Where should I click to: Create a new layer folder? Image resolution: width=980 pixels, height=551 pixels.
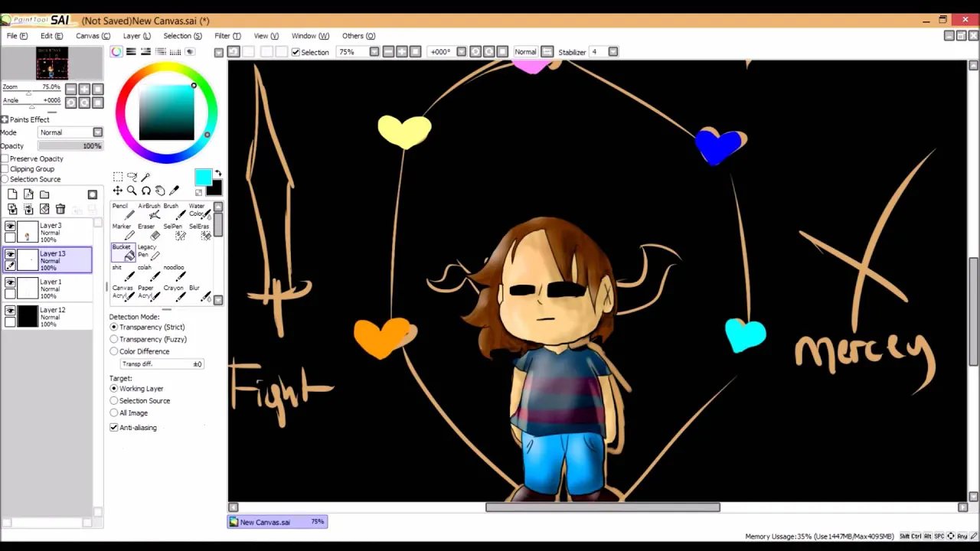point(44,194)
